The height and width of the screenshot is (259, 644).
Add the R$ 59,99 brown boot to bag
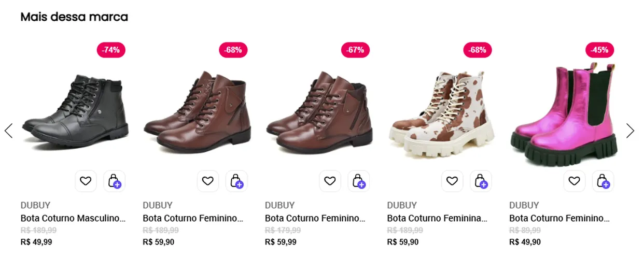(x=359, y=181)
